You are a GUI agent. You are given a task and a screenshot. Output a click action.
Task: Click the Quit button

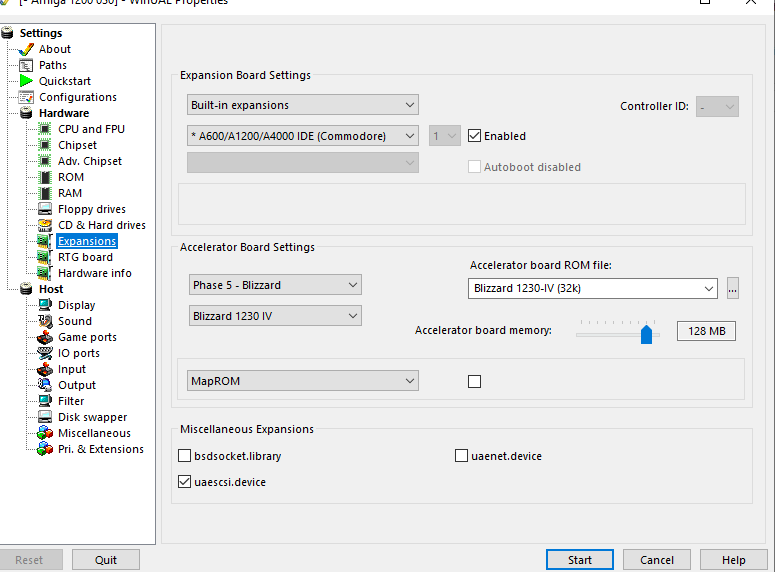click(x=106, y=560)
